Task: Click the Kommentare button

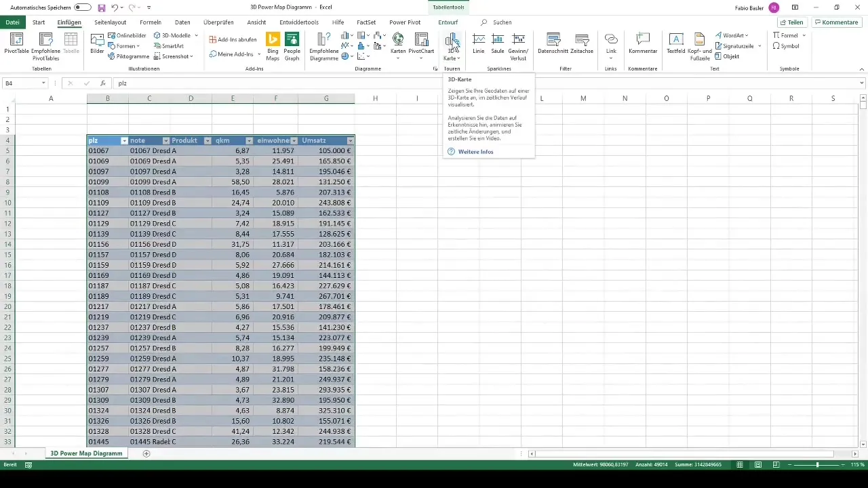Action: coord(836,22)
